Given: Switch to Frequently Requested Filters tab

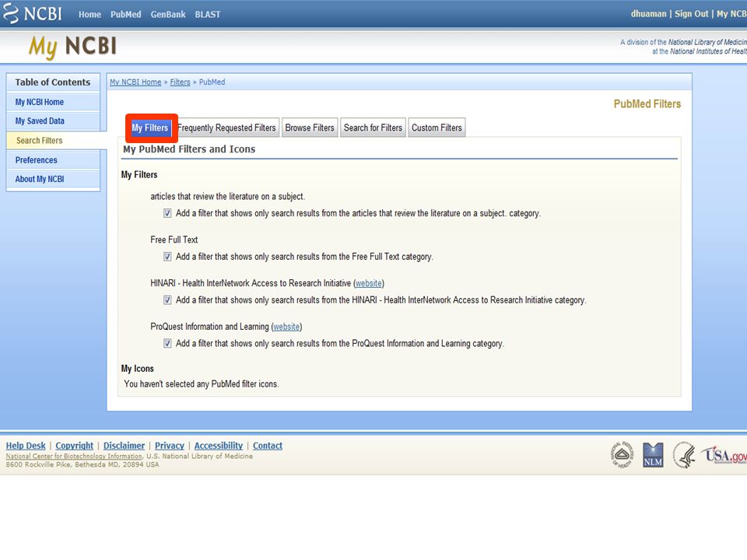Looking at the screenshot, I should [x=226, y=128].
